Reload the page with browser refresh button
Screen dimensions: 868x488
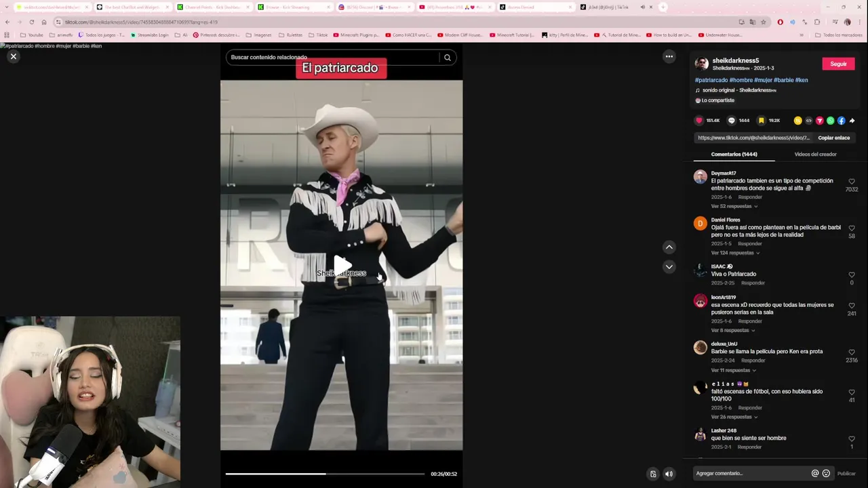pyautogui.click(x=31, y=22)
